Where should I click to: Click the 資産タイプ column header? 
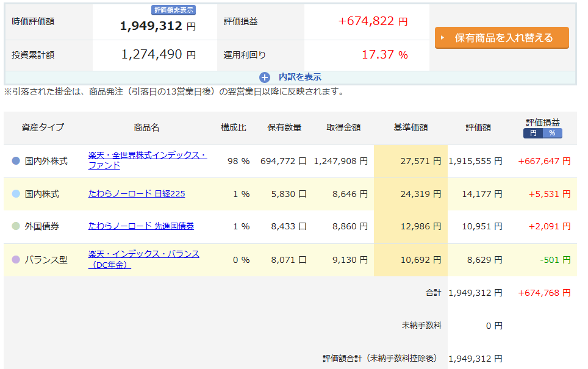pos(43,127)
